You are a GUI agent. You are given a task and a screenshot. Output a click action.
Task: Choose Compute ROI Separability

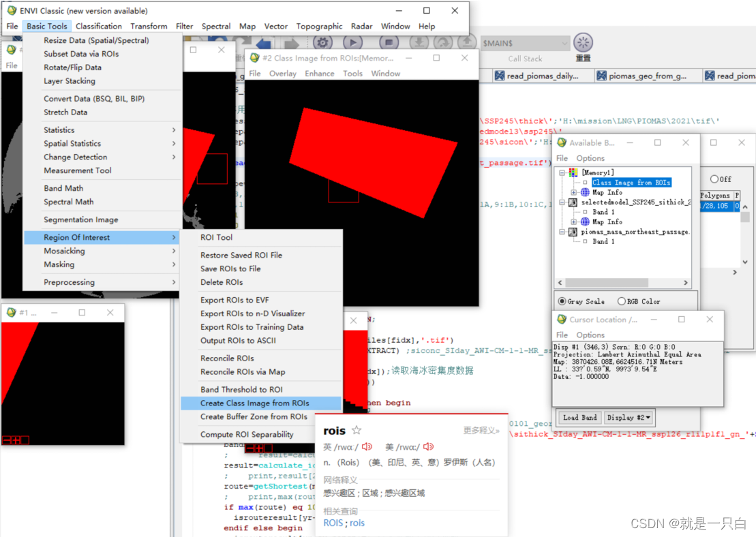pos(261,434)
